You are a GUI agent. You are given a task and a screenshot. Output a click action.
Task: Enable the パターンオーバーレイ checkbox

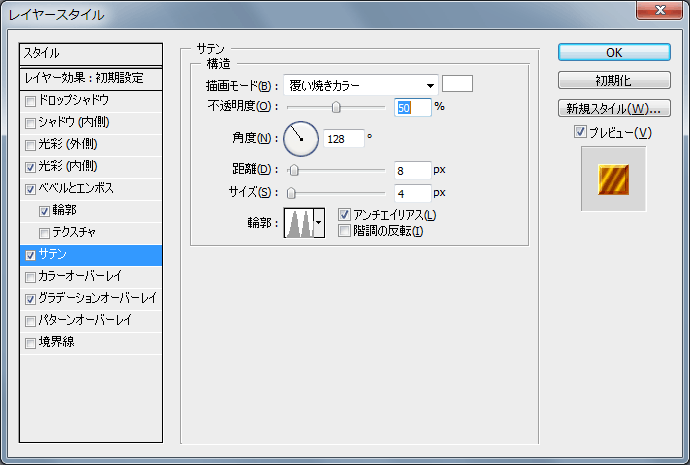[30, 322]
